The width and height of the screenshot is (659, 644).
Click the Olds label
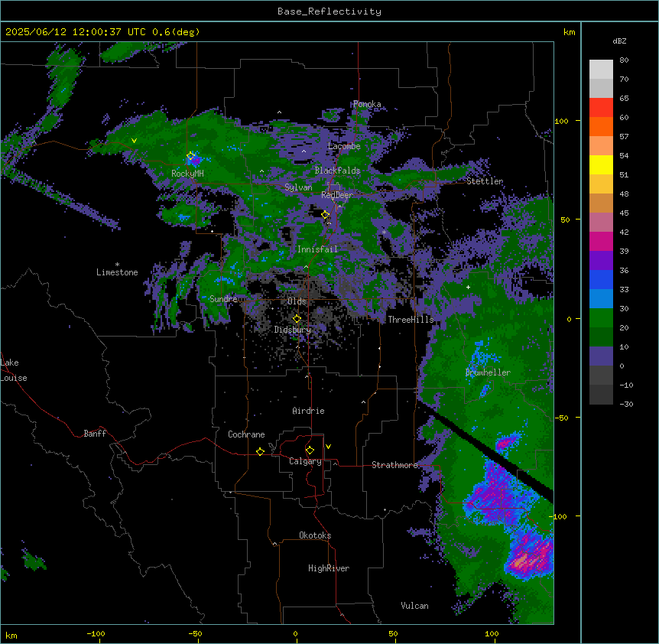(297, 301)
